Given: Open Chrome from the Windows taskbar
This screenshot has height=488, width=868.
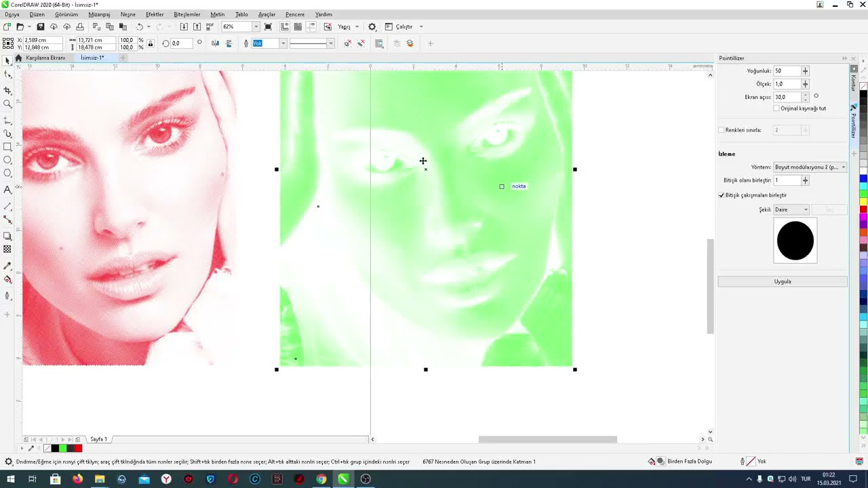Looking at the screenshot, I should pos(321,479).
